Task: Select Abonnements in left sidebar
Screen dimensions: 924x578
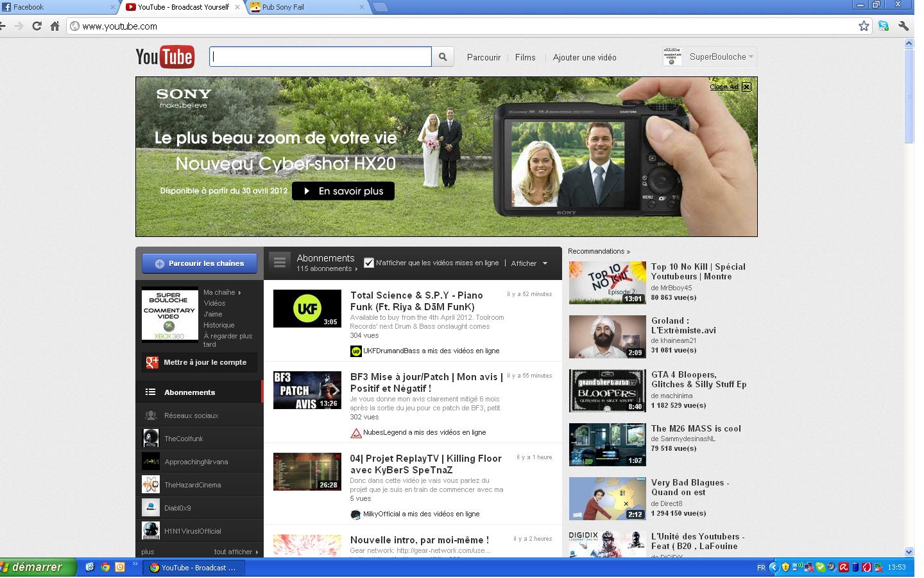Action: pyautogui.click(x=200, y=392)
